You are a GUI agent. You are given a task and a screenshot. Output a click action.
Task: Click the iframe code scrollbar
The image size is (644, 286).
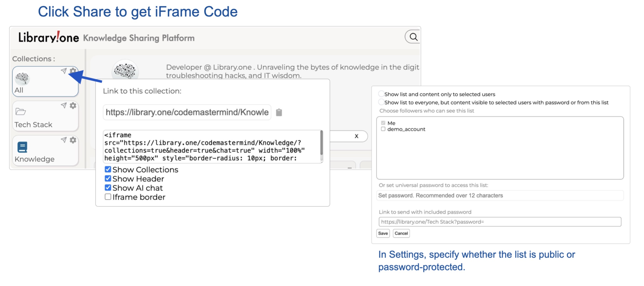(x=322, y=143)
